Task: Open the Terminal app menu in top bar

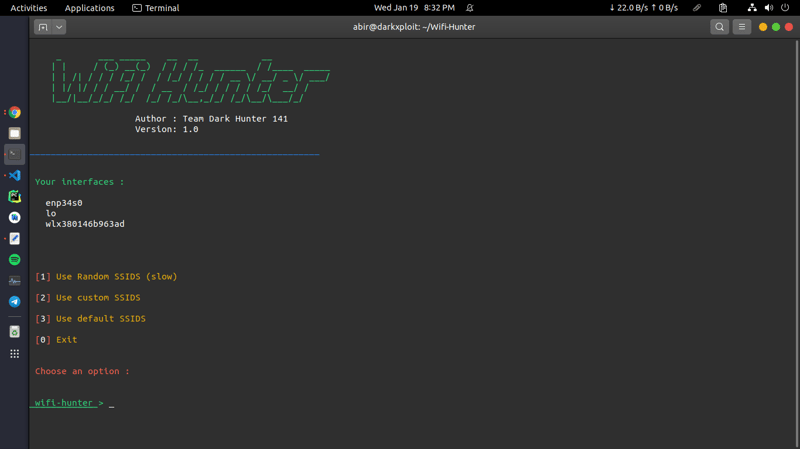Action: pos(156,8)
